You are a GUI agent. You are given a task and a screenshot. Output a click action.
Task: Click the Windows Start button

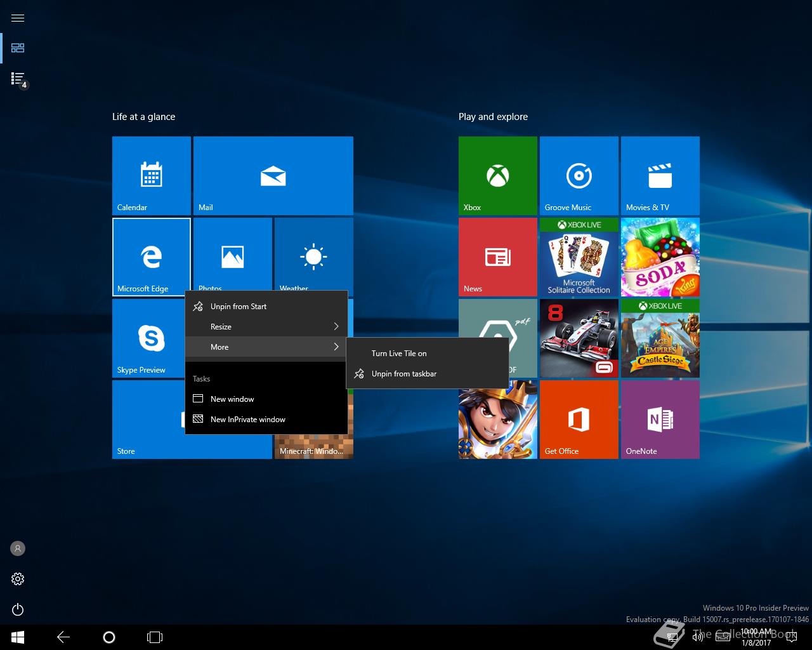18,637
